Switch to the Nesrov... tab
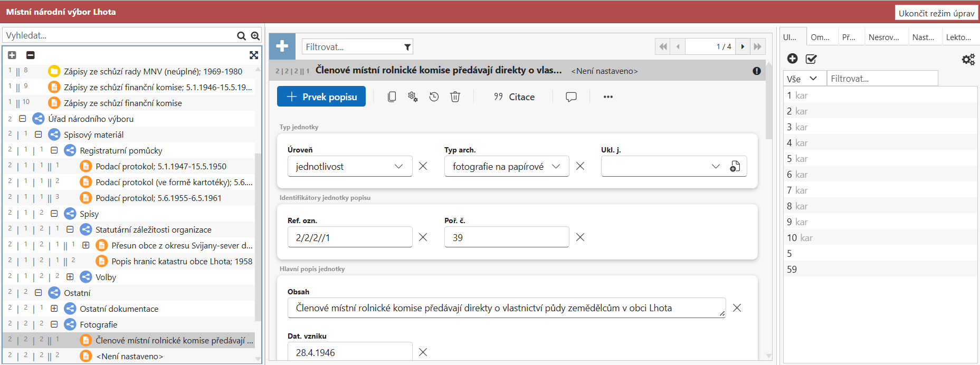This screenshot has height=365, width=980. [x=883, y=37]
